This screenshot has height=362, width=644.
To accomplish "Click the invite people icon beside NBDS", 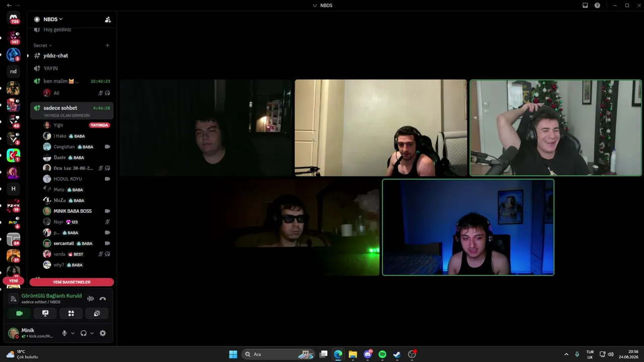I will (x=108, y=20).
